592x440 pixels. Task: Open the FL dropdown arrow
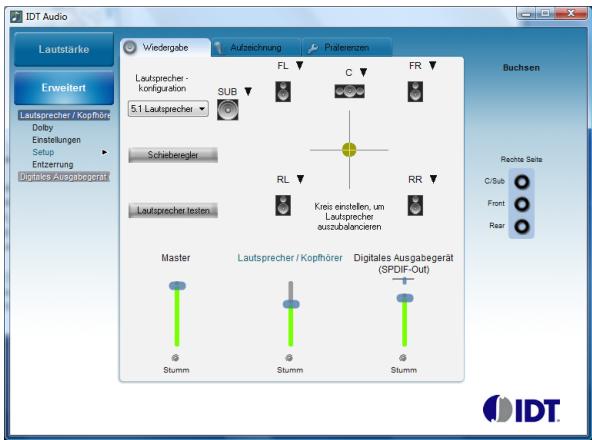(x=299, y=65)
